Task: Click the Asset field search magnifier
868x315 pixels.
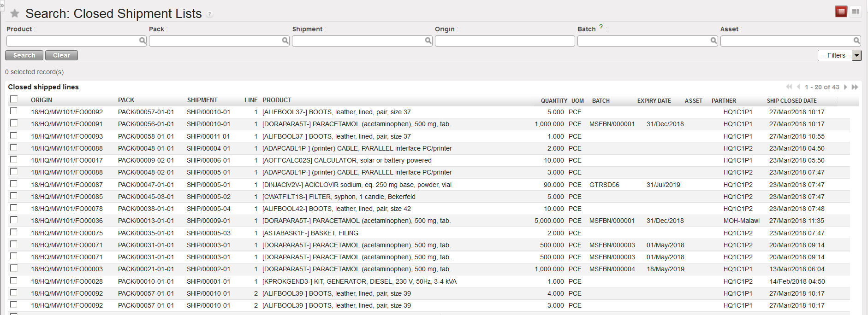Action: 856,41
